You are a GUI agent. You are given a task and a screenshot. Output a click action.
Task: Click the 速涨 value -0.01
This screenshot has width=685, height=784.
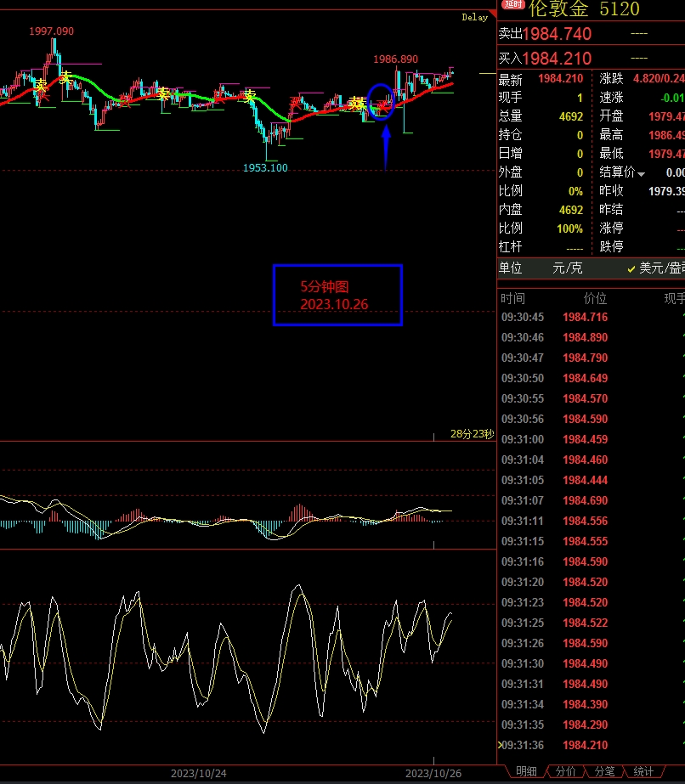[x=672, y=98]
